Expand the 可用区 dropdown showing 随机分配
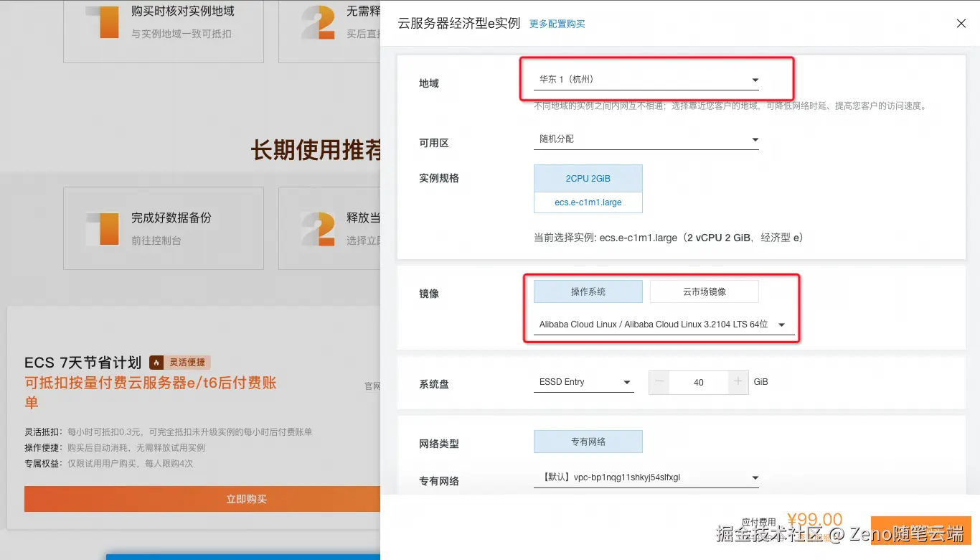Image resolution: width=980 pixels, height=560 pixels. (x=646, y=139)
